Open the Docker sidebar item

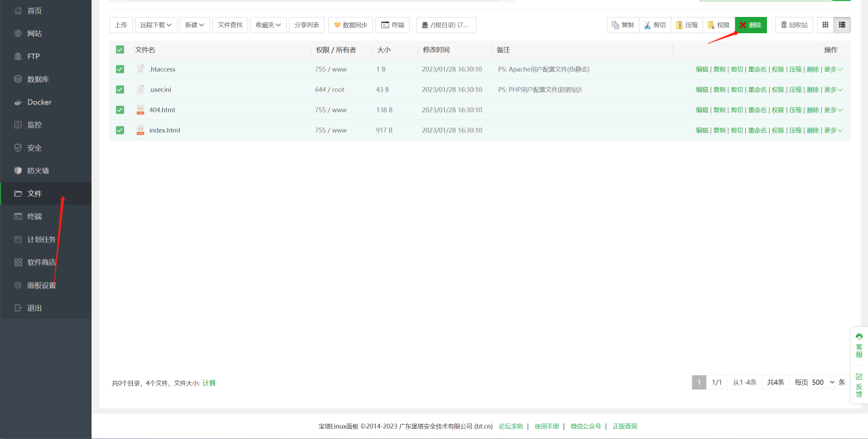pos(39,102)
